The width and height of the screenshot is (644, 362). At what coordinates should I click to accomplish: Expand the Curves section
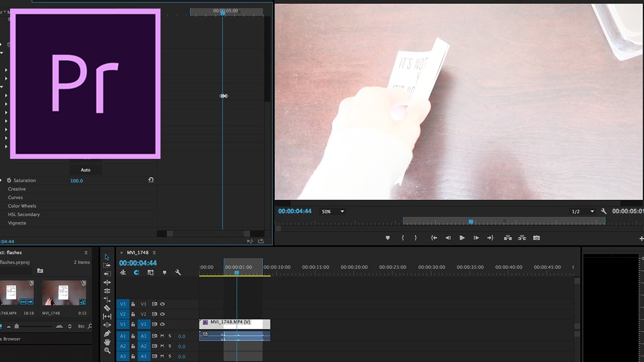[16, 198]
